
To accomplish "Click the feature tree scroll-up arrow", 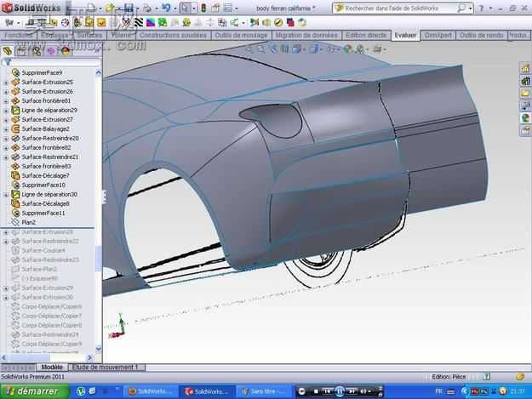I will (x=99, y=72).
